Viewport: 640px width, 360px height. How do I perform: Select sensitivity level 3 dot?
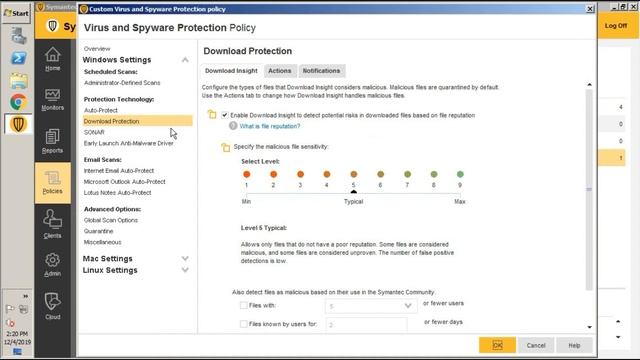tap(300, 174)
